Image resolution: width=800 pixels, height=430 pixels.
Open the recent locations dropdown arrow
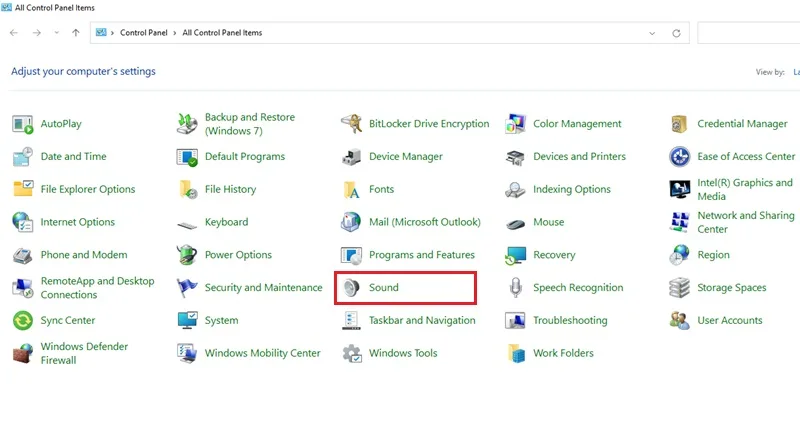57,33
